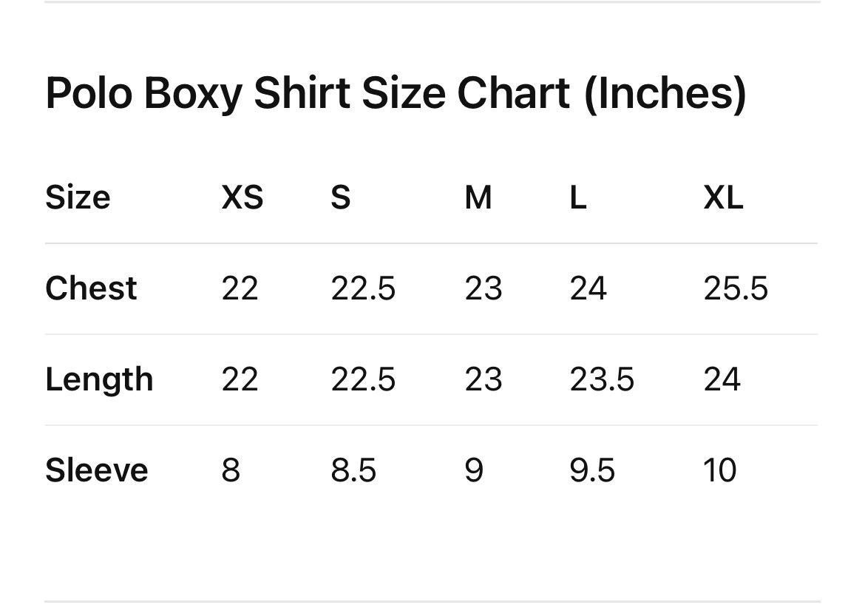Image resolution: width=865 pixels, height=616 pixels.
Task: Click the Sleeve row label
Action: click(97, 470)
